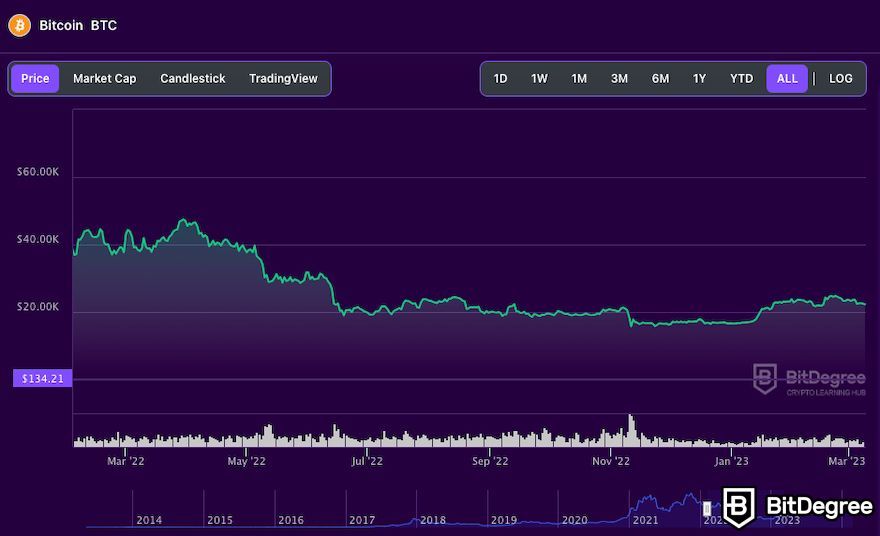Choose the 1M time range

(x=579, y=79)
